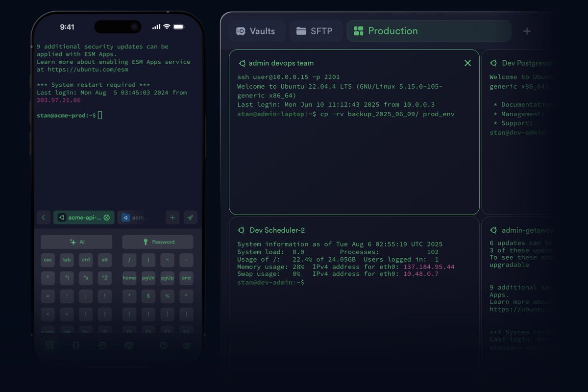Focus the Dev Scheduler-2 pane title
588x392 pixels.
tap(277, 230)
